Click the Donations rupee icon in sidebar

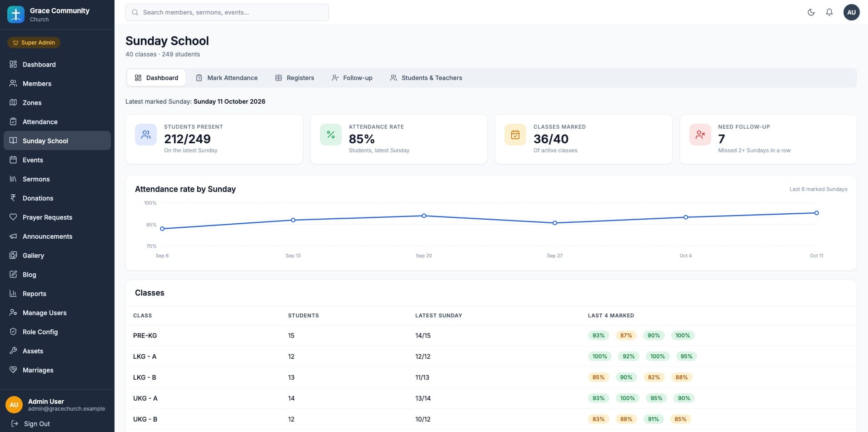13,198
